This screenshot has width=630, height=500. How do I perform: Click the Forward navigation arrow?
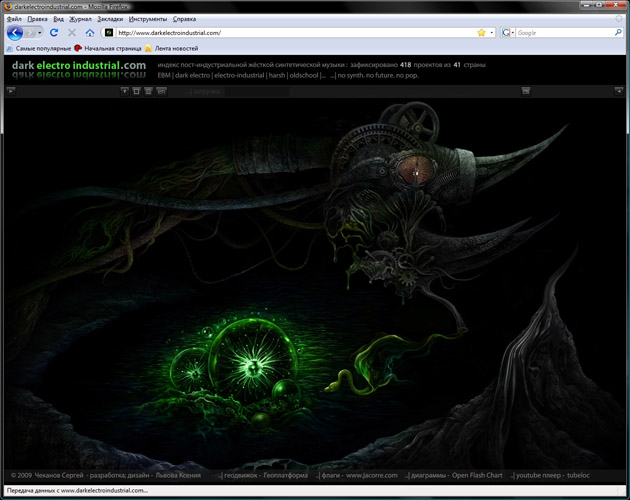click(30, 33)
